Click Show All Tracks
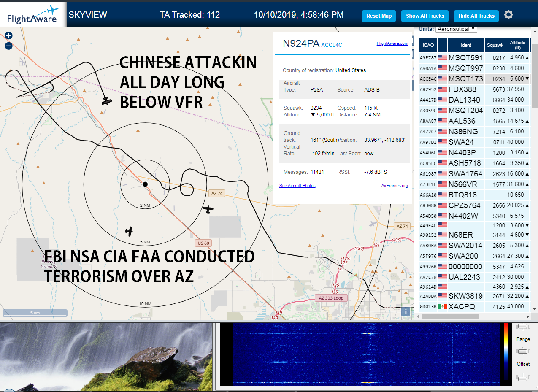538x392 pixels. tap(425, 16)
